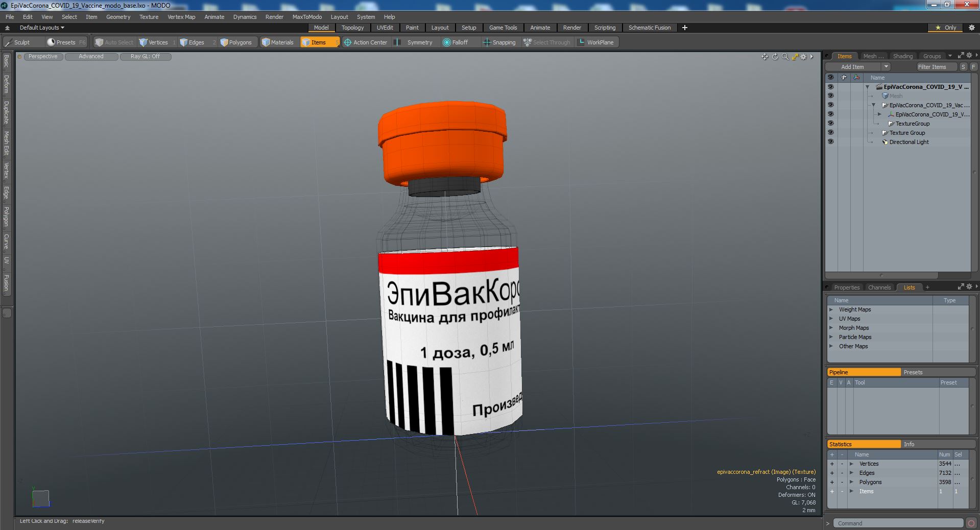Click the viewport rotate icon
Screen dimensions: 980x530
[x=775, y=57]
